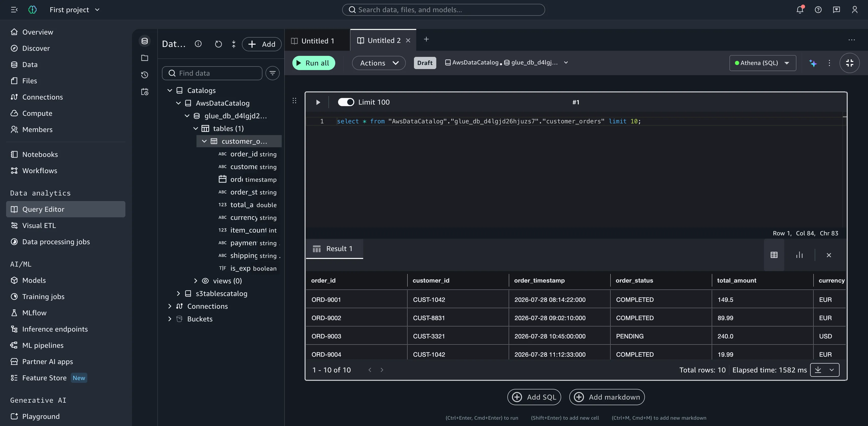This screenshot has height=426, width=868.
Task: Open the catalog database selector dropdown
Action: [507, 63]
